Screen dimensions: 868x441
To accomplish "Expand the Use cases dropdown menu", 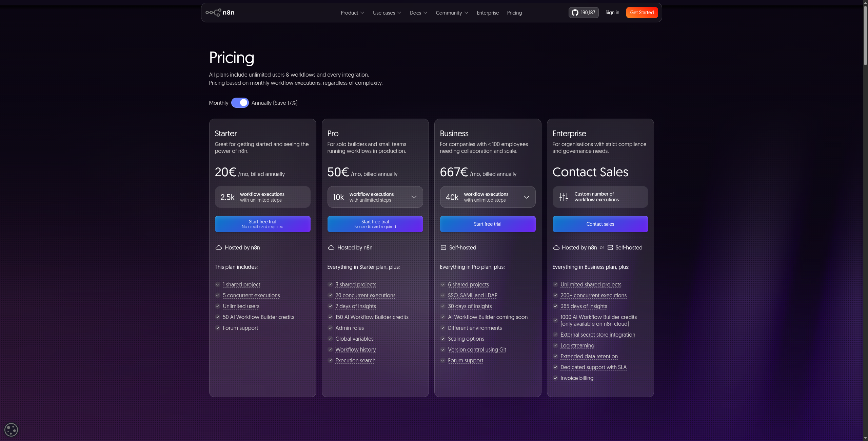I will (387, 13).
